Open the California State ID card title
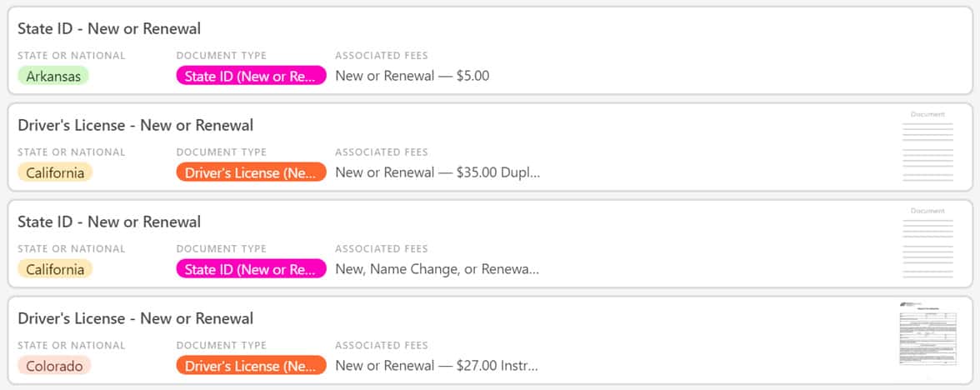Image resolution: width=980 pixels, height=390 pixels. 109,222
